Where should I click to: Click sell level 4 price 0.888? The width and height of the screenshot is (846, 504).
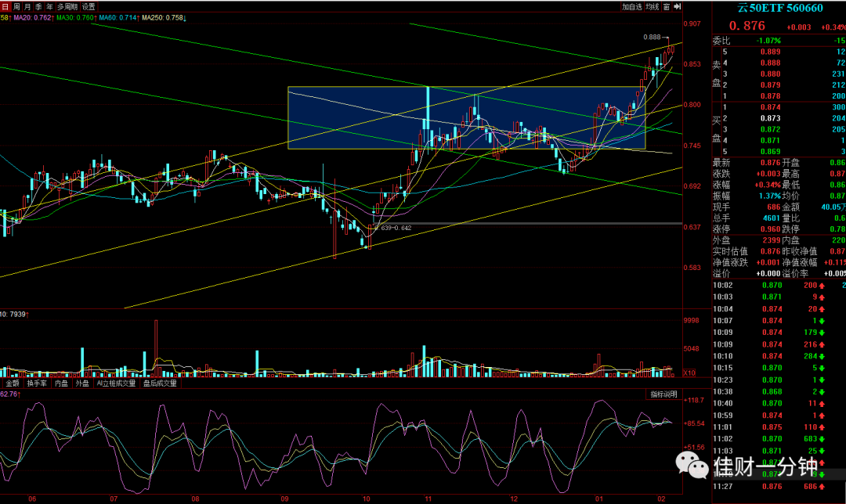[x=771, y=63]
